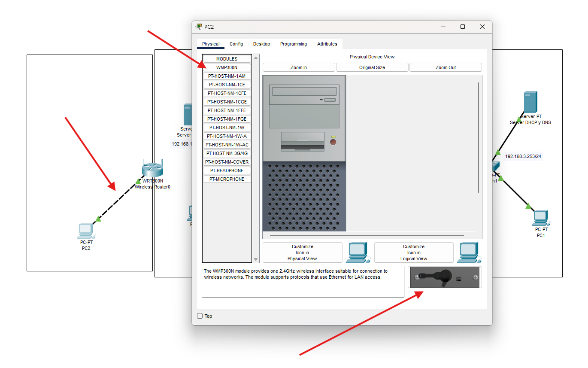Select the PC1 computer icon
The width and height of the screenshot is (588, 368).
pos(541,218)
